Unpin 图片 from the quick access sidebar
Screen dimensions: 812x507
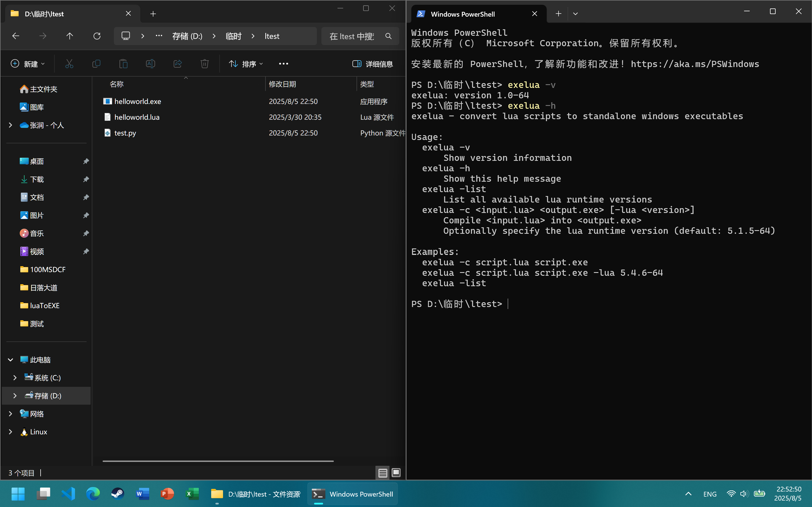(x=86, y=215)
